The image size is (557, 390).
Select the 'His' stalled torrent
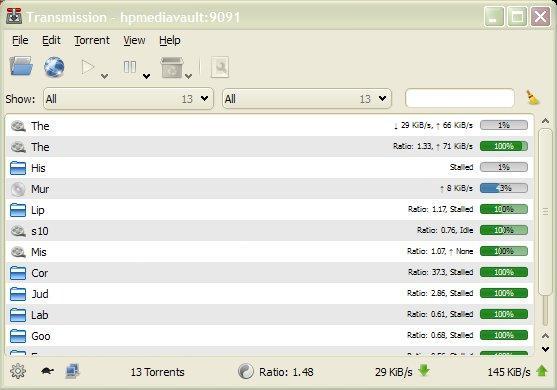click(270, 168)
